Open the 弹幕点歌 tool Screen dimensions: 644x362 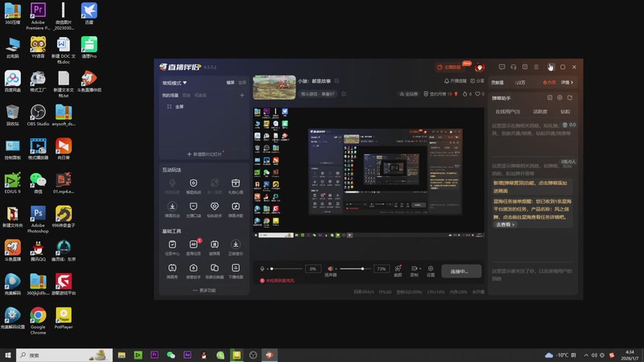pyautogui.click(x=235, y=209)
